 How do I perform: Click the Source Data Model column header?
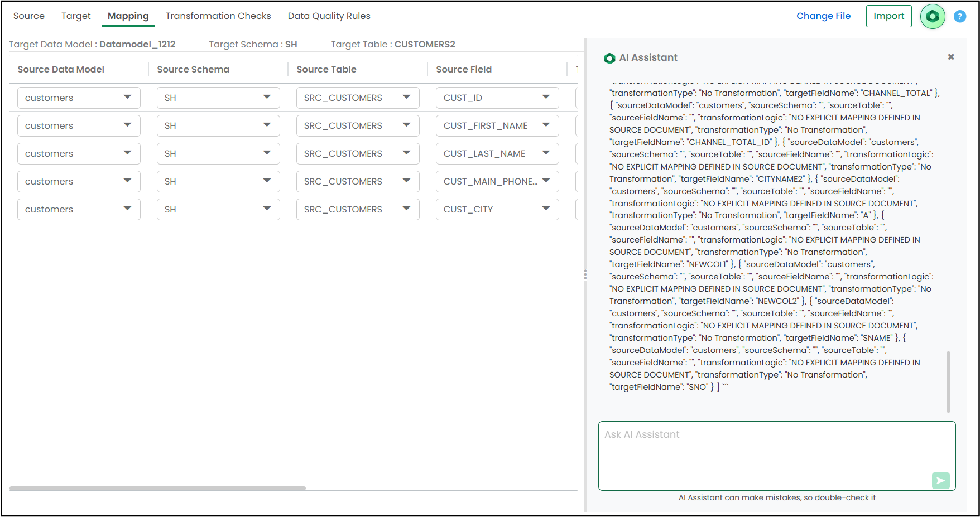pyautogui.click(x=61, y=69)
